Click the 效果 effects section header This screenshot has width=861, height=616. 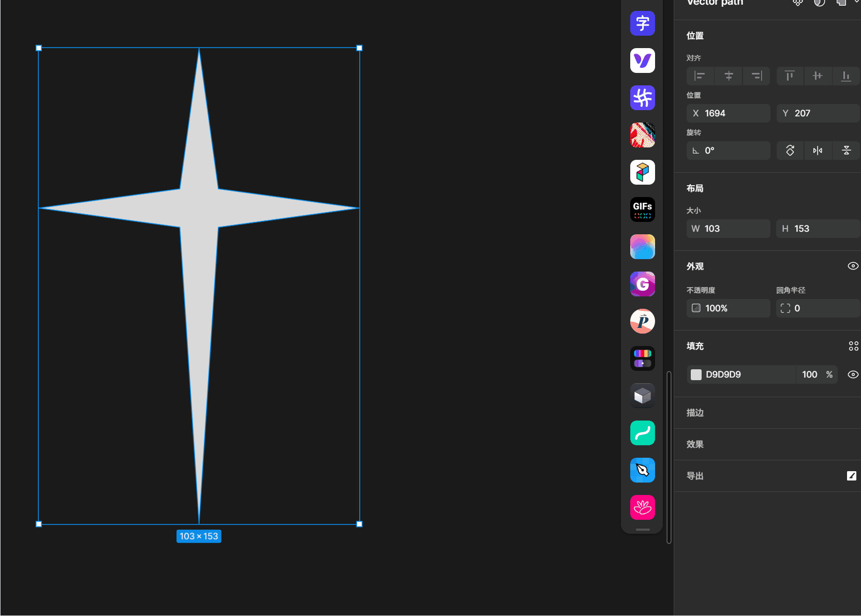[x=695, y=444]
